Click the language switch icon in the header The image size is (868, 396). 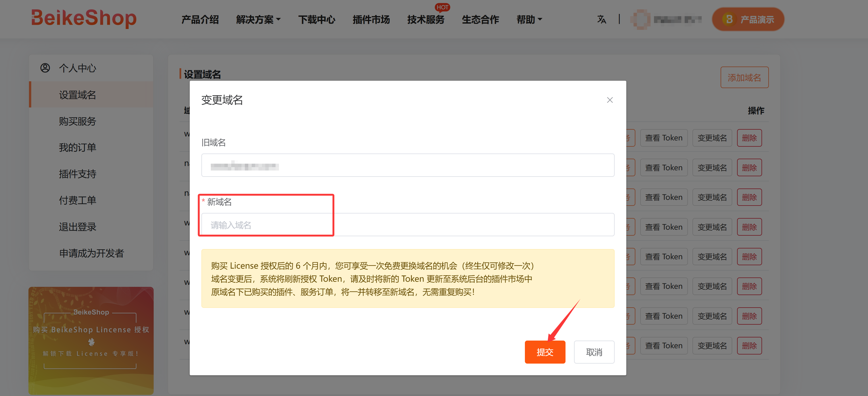coord(602,19)
